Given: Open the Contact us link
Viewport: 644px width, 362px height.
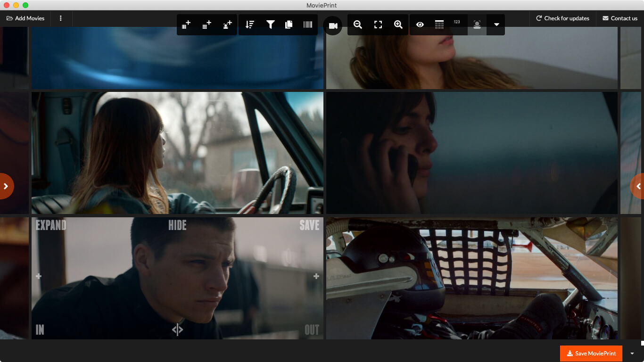Looking at the screenshot, I should 620,18.
